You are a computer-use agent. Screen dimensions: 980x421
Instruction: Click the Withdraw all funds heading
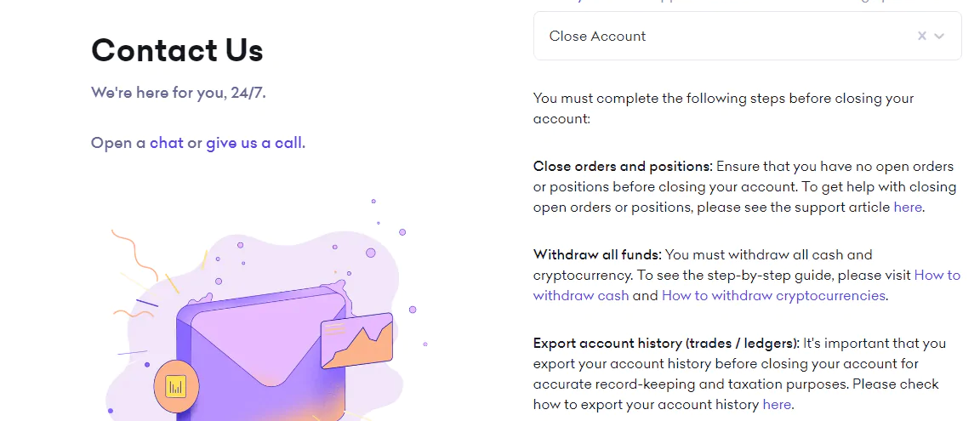tap(597, 255)
